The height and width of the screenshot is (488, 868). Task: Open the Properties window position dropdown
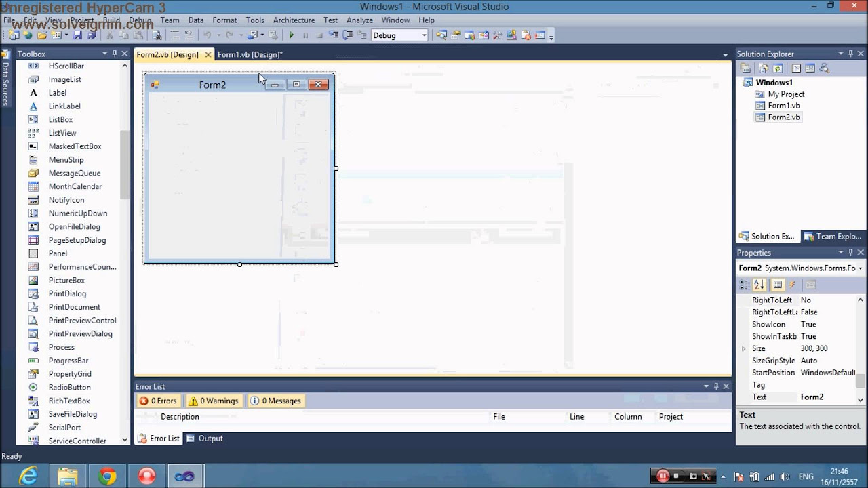point(841,252)
